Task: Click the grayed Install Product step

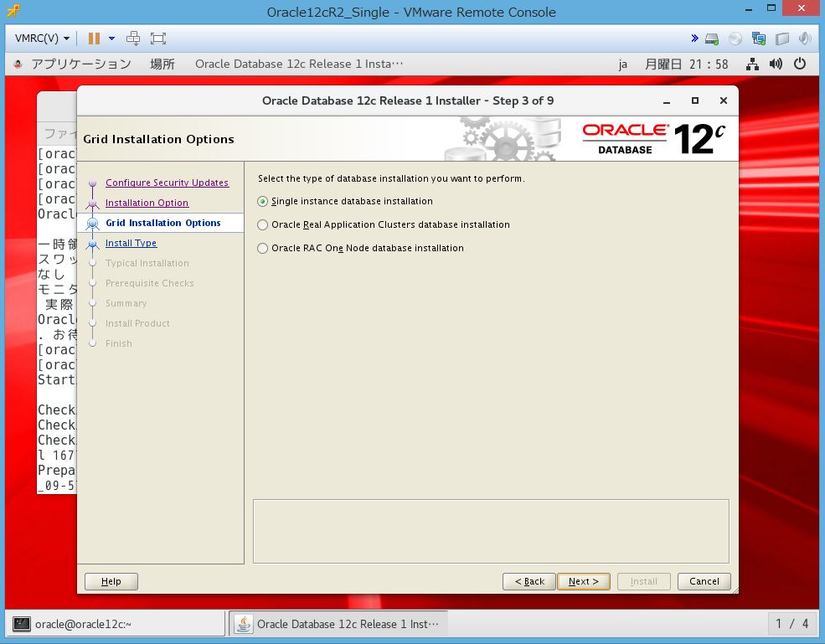Action: [x=137, y=323]
